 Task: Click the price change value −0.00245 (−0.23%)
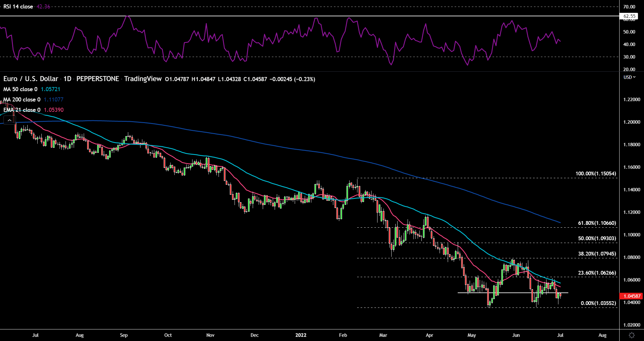click(x=293, y=79)
